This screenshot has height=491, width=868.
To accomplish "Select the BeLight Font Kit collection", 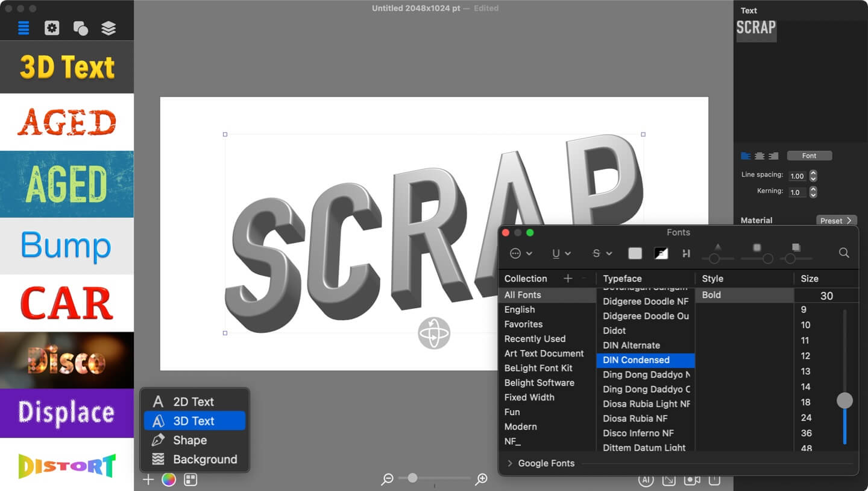I will tap(547, 368).
